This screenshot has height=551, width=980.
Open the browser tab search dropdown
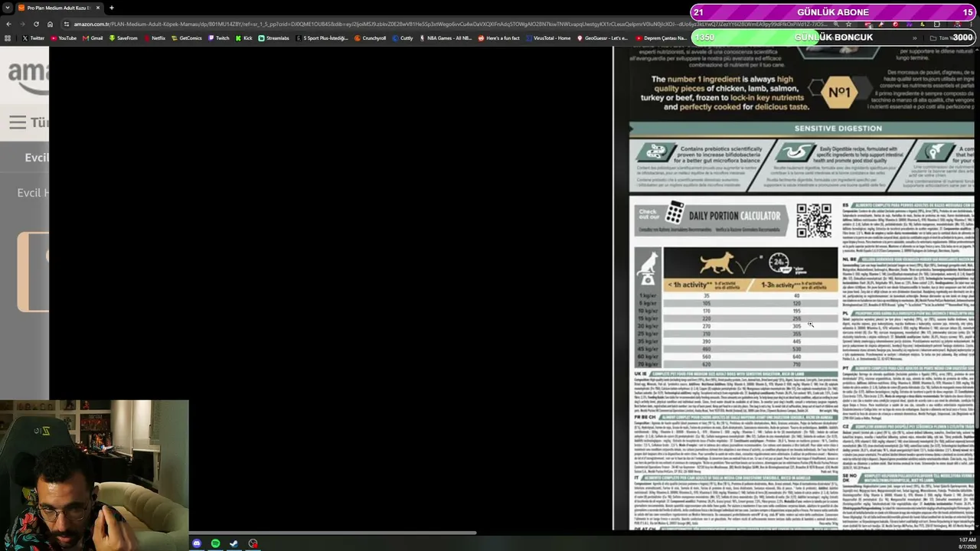8,8
